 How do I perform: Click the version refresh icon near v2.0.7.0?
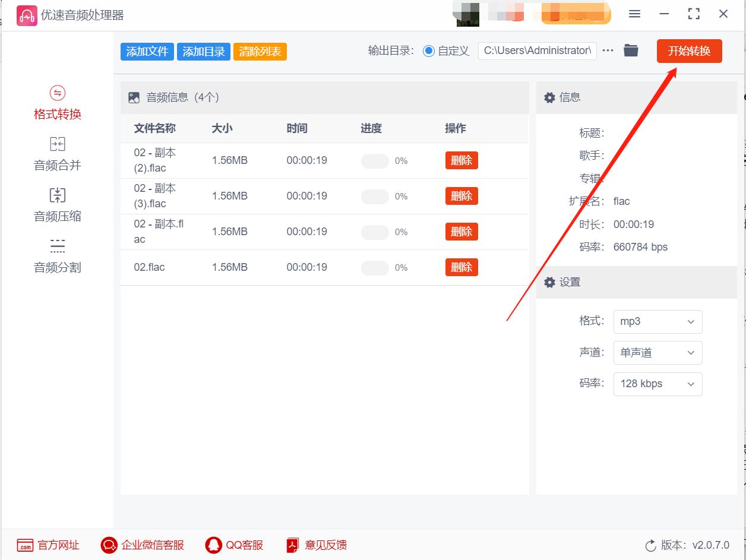click(x=651, y=544)
